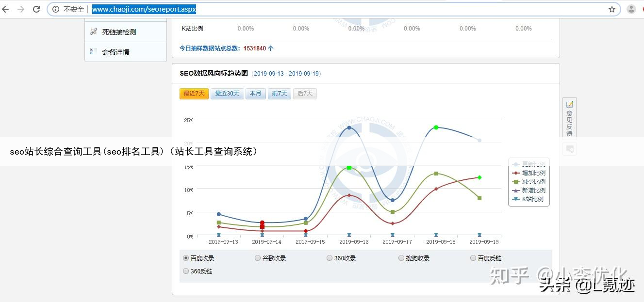Click the browser forward arrow
This screenshot has height=302, width=644.
point(21,9)
